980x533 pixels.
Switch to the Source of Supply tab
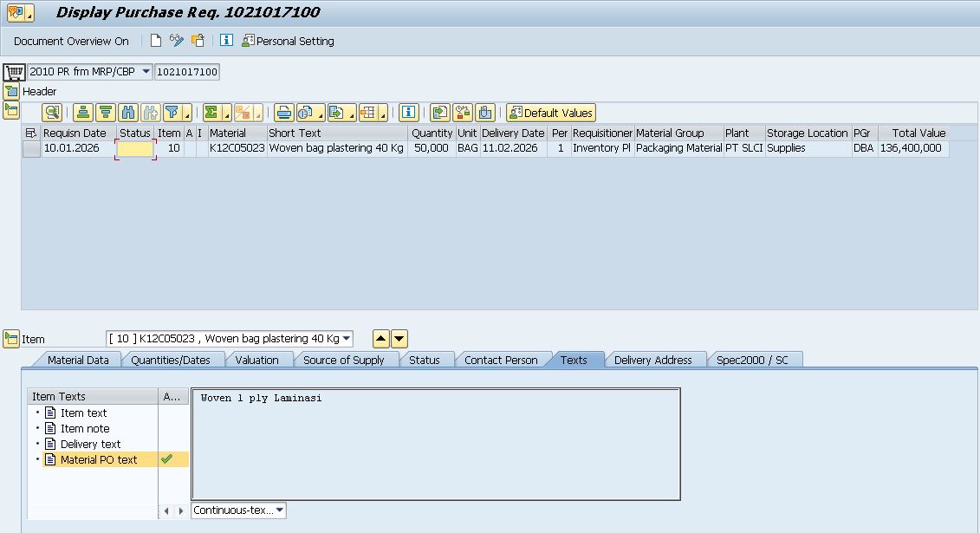[344, 360]
